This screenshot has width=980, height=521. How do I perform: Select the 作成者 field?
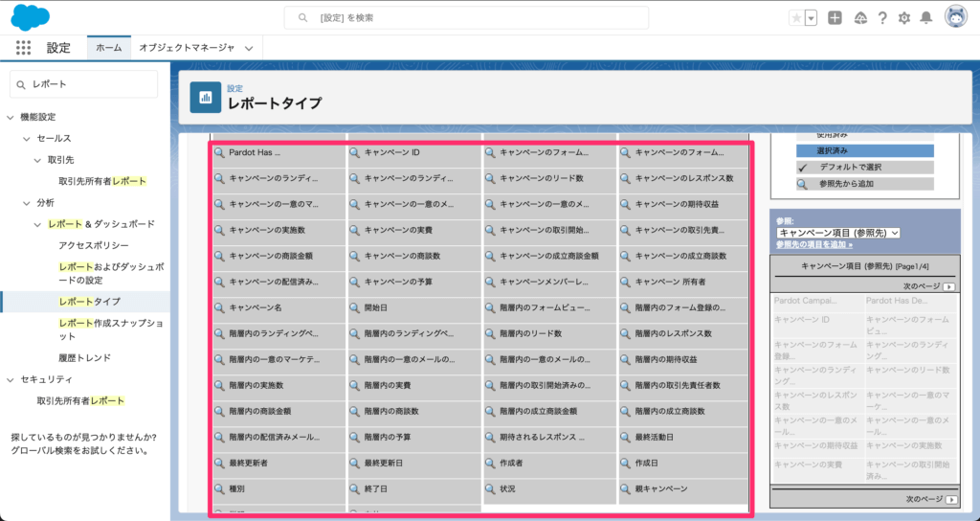click(550, 464)
